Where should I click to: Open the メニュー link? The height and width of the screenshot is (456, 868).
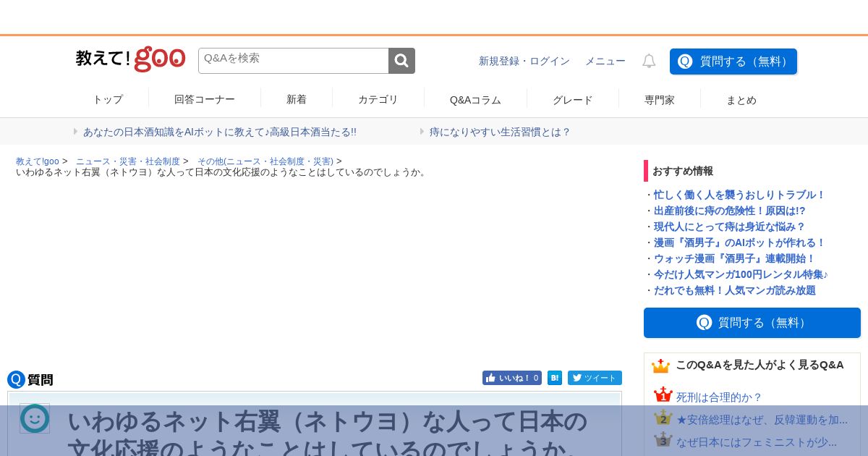coord(605,62)
